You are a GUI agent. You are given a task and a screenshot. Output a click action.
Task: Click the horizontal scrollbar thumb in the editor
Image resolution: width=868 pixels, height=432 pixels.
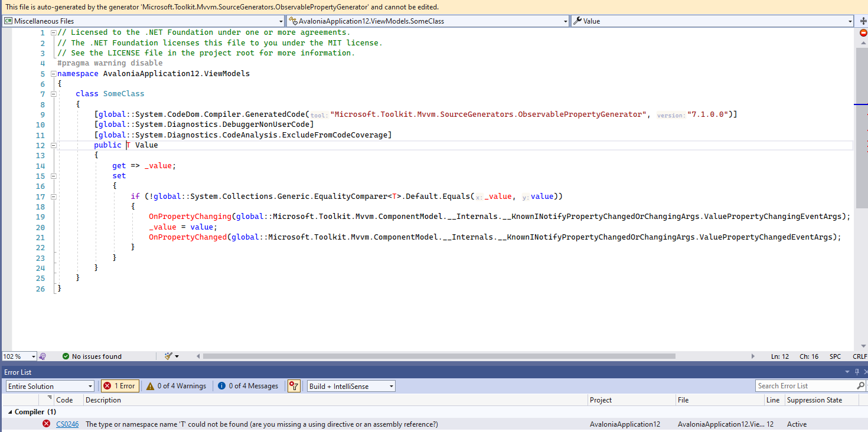pos(439,356)
